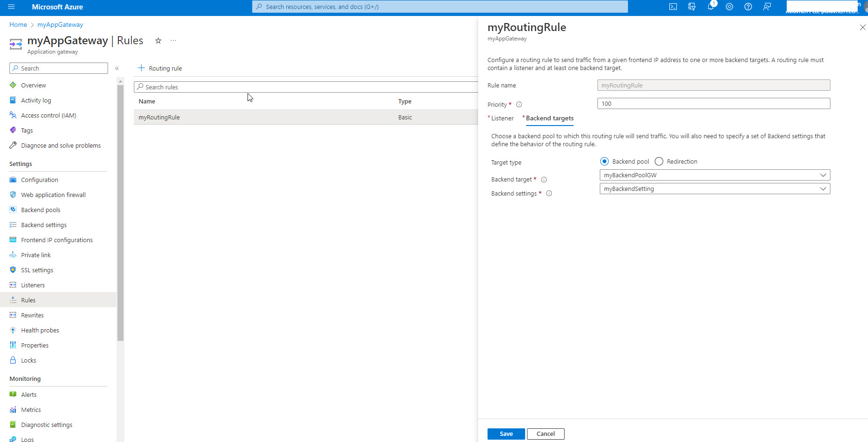868x442 pixels.
Task: Select the Backend pool target type
Action: point(604,161)
